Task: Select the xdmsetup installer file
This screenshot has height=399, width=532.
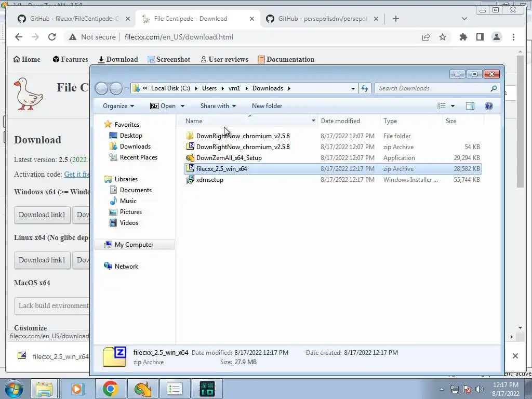Action: click(210, 180)
